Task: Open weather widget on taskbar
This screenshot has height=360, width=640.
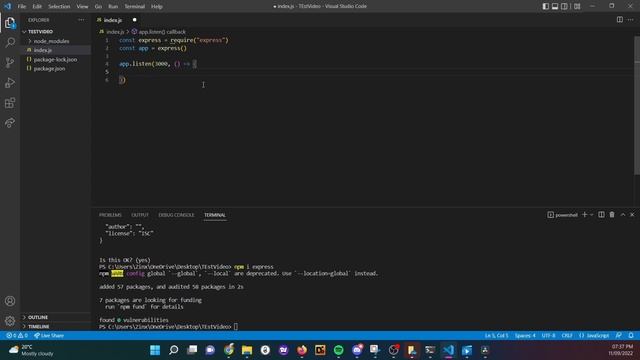Action: [32, 350]
